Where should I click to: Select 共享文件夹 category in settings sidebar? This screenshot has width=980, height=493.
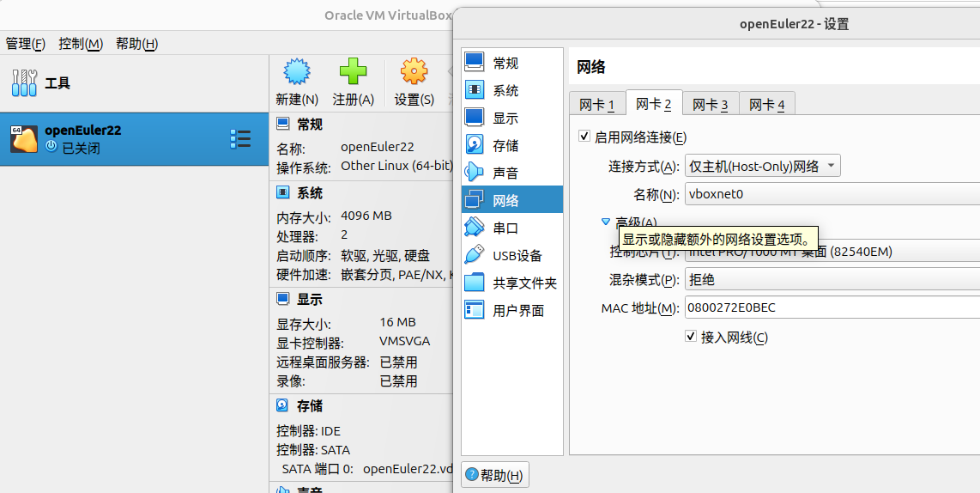click(x=511, y=283)
